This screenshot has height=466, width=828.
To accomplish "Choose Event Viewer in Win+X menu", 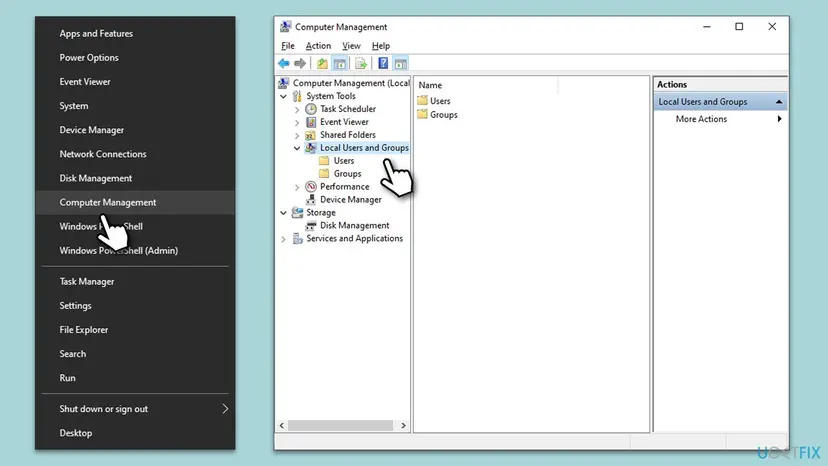I will pos(135,82).
